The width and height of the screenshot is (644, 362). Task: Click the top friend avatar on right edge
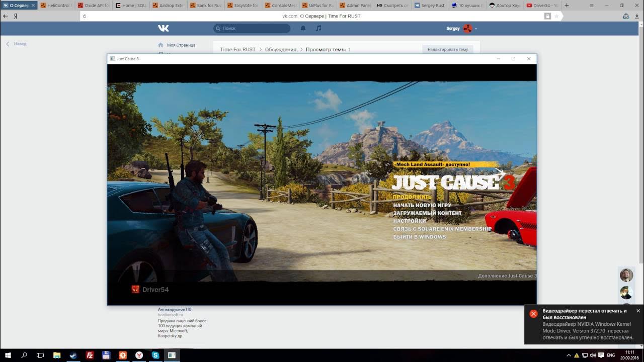(626, 275)
